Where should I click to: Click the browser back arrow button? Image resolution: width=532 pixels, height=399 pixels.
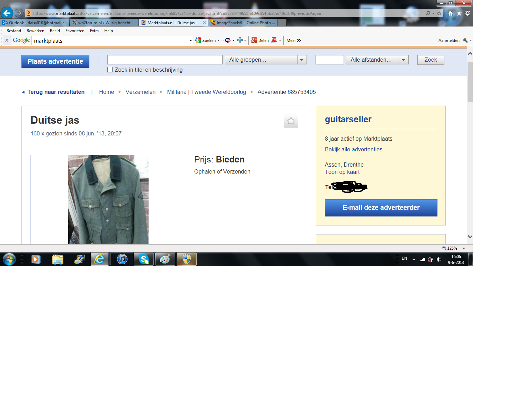[7, 13]
